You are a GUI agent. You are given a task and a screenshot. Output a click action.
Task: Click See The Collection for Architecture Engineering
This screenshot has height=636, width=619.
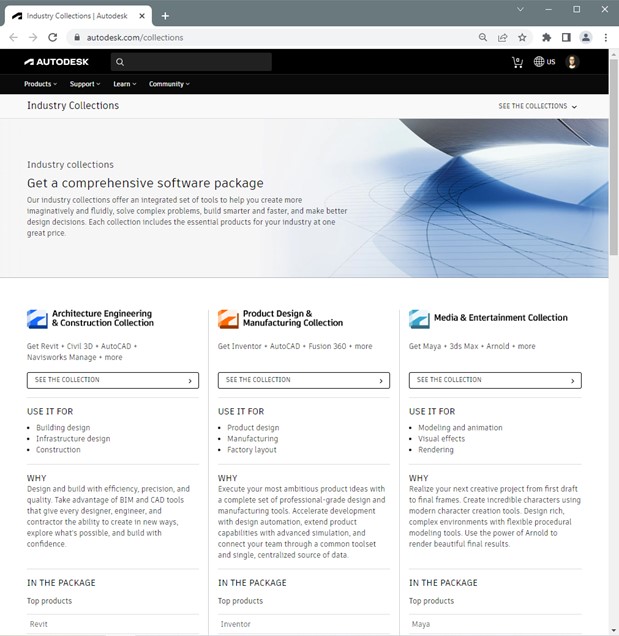[x=113, y=380]
